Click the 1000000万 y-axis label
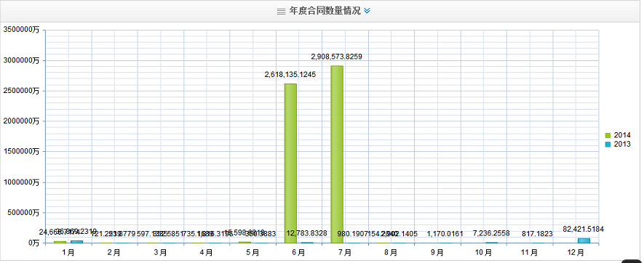Image resolution: width=644 pixels, height=263 pixels. click(x=21, y=182)
